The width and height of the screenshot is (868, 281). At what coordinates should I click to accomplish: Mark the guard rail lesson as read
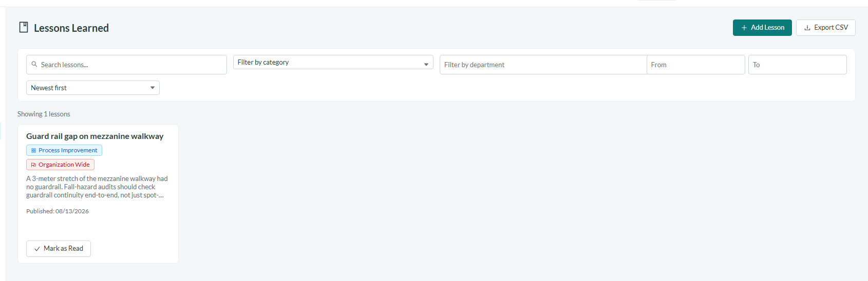click(59, 249)
